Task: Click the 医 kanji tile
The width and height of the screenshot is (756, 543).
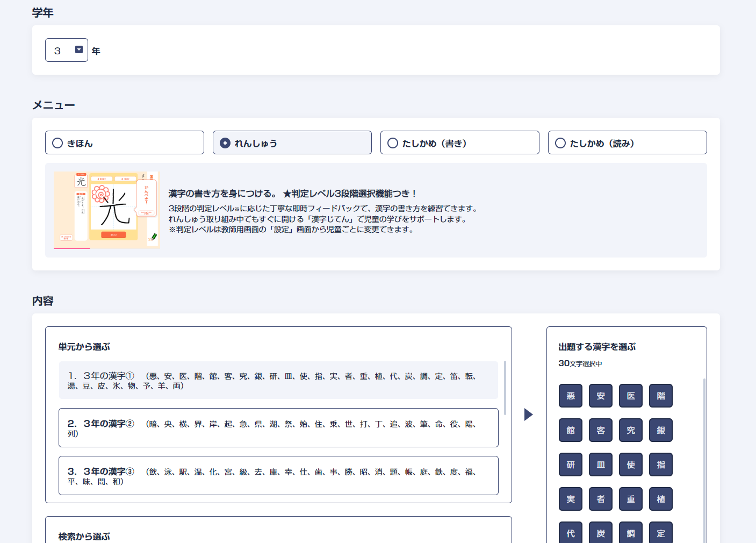Action: coord(631,396)
